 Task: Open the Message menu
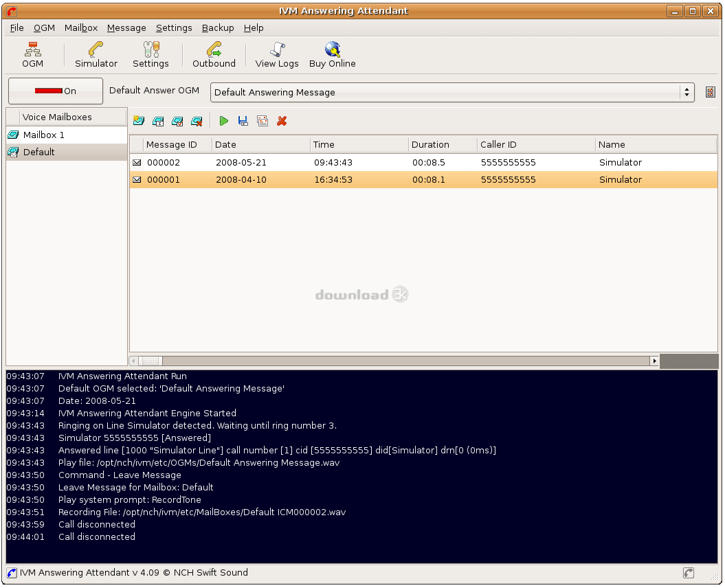pos(126,27)
